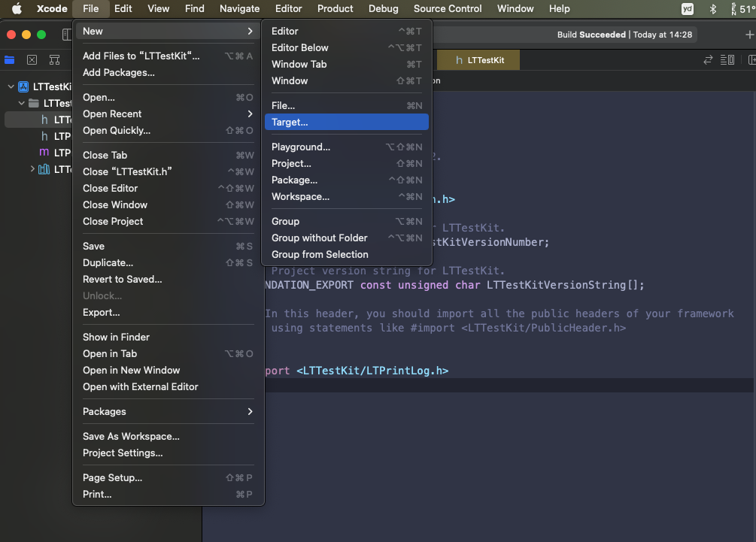
Task: Open the adjust editor options icon
Action: coord(727,59)
